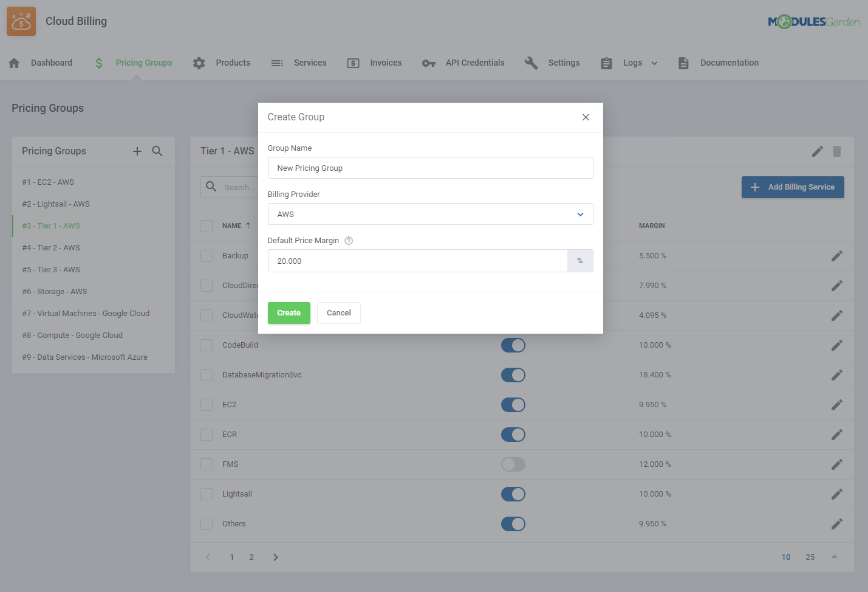The image size is (868, 592).
Task: Add a pricing group with plus icon
Action: tap(137, 151)
